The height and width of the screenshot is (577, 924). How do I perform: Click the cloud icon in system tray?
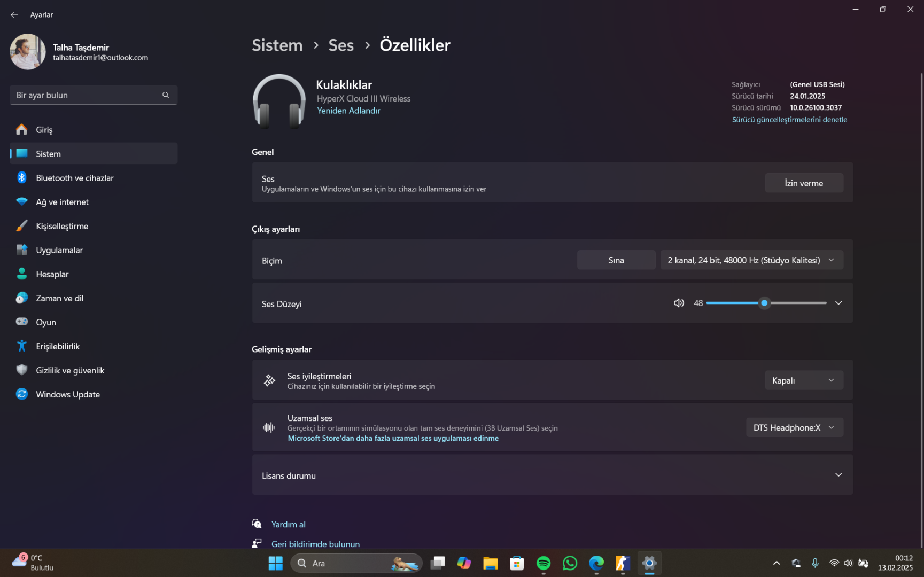coord(796,563)
